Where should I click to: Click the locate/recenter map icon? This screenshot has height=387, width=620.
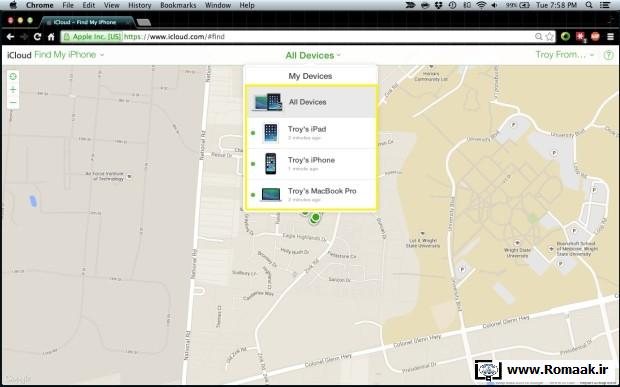click(13, 76)
